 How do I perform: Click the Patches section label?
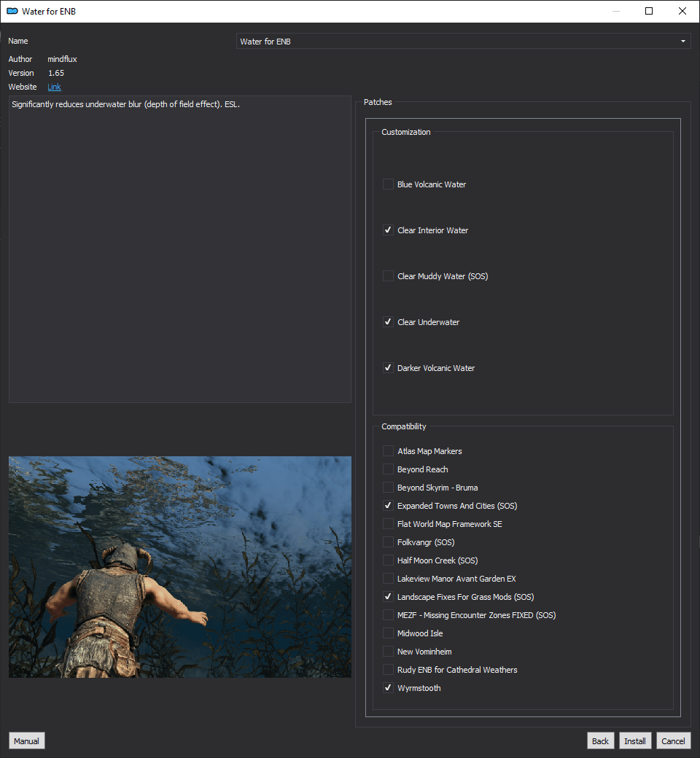378,102
